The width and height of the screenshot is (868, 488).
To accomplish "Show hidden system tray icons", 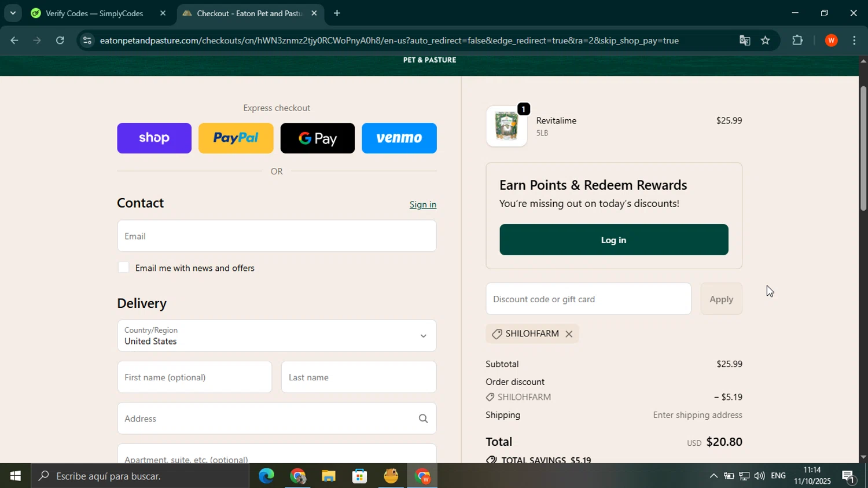I will tap(713, 476).
